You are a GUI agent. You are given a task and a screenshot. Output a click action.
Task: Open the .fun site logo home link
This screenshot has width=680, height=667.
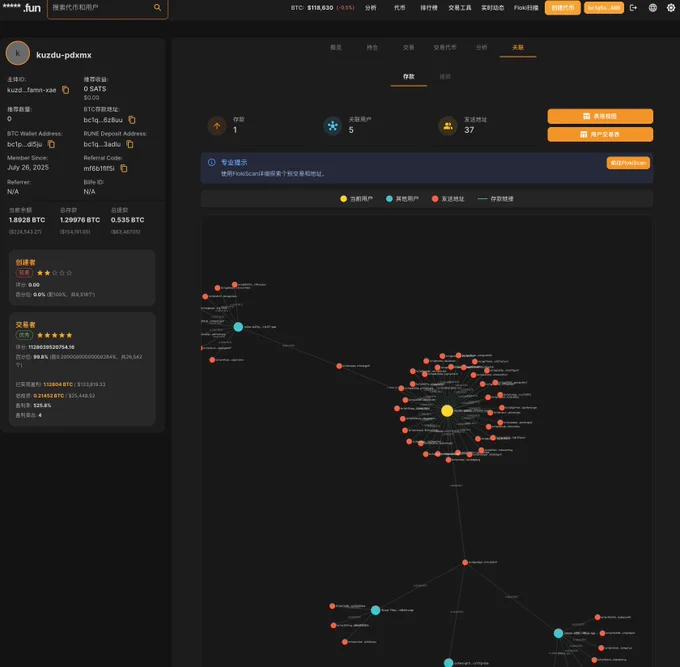point(21,7)
